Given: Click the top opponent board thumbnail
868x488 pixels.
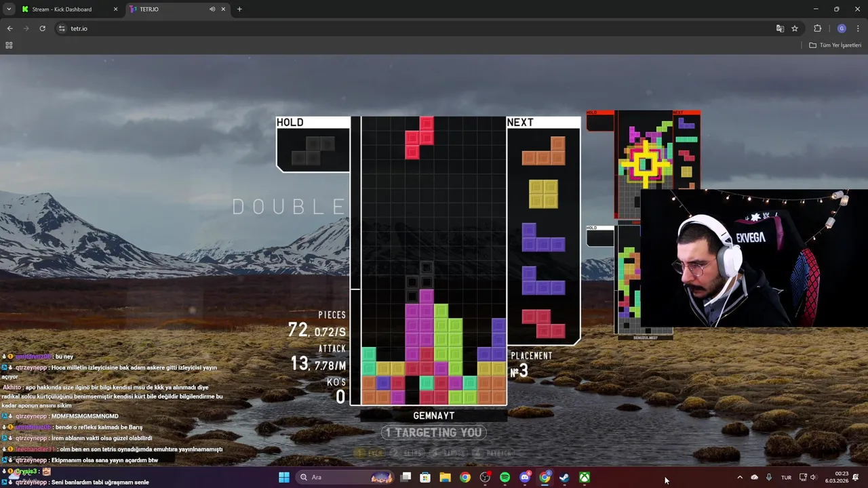Looking at the screenshot, I should 644,164.
